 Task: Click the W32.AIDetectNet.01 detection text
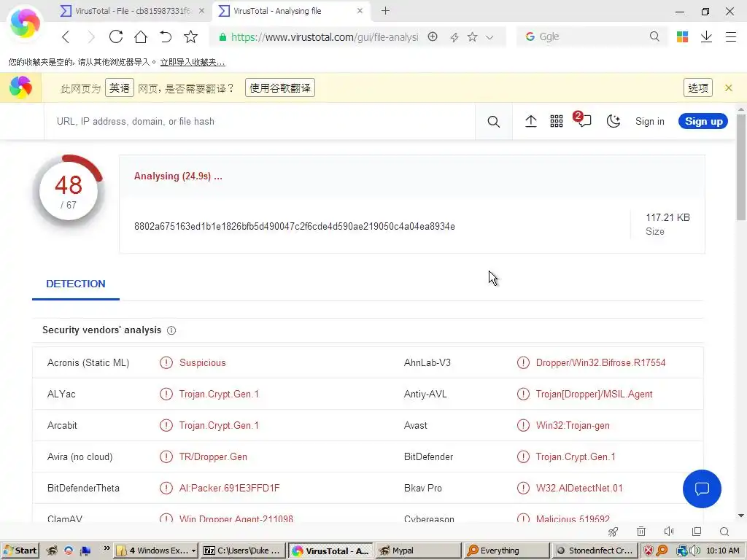point(578,489)
